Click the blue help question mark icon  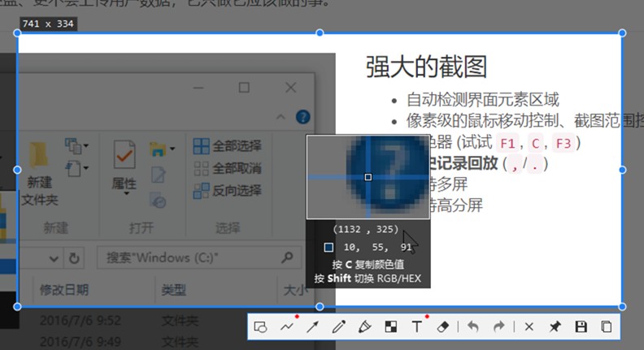coord(303,118)
